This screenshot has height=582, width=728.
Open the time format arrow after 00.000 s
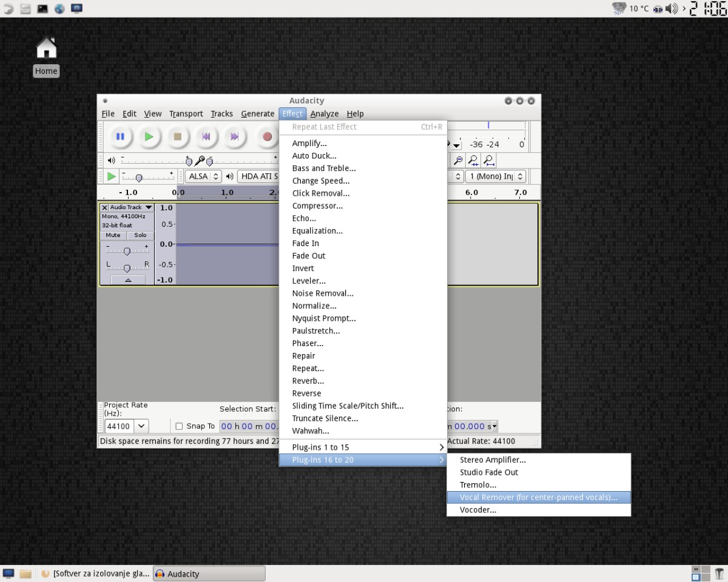coord(494,426)
